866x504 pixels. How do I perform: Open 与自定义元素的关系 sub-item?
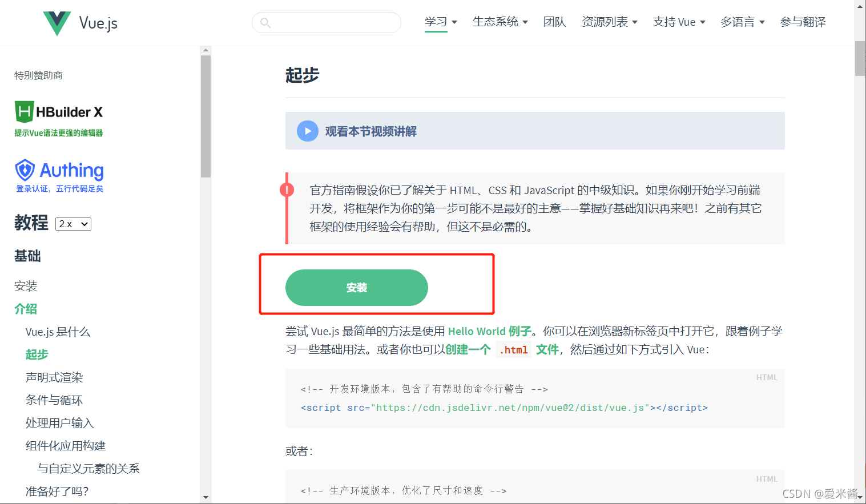pyautogui.click(x=88, y=469)
